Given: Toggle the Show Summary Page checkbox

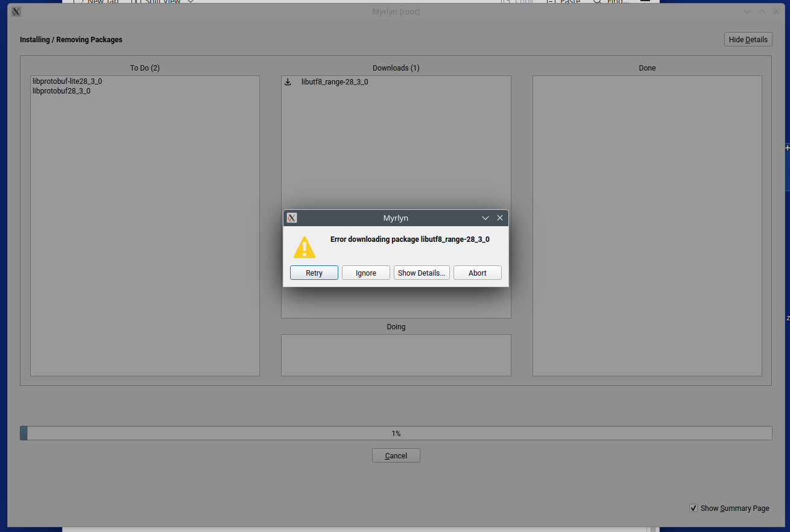Looking at the screenshot, I should (694, 508).
